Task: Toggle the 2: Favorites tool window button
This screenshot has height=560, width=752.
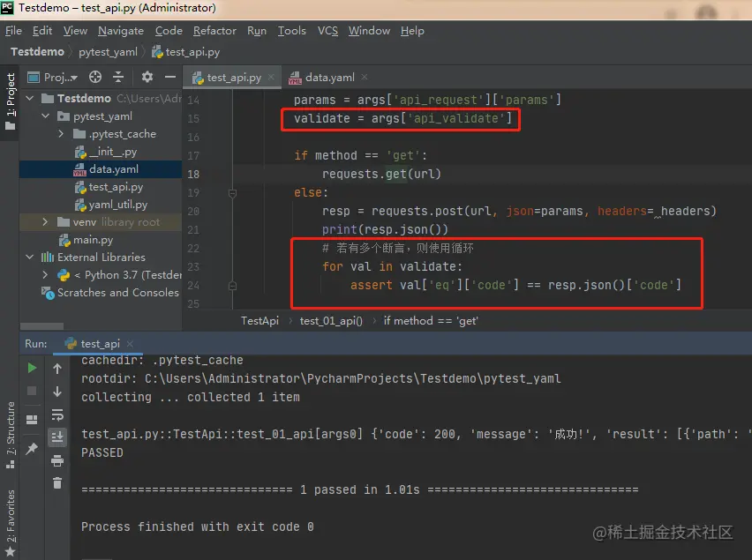Action: (x=10, y=524)
